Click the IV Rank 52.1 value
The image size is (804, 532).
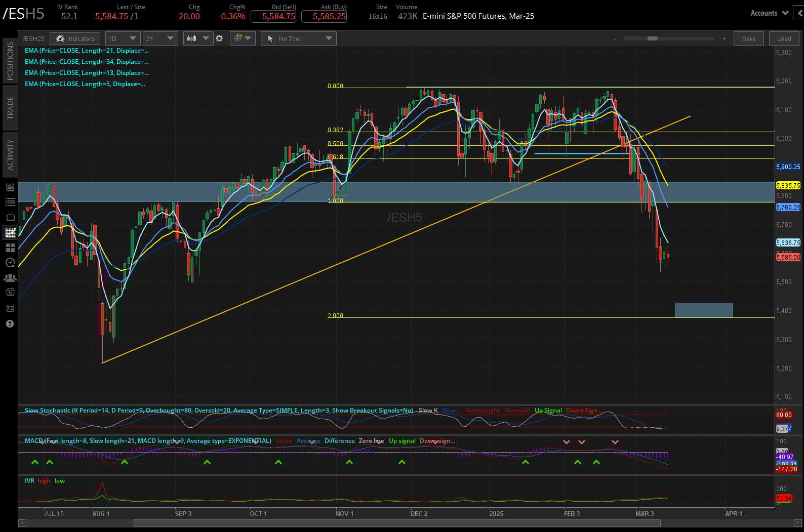[69, 16]
